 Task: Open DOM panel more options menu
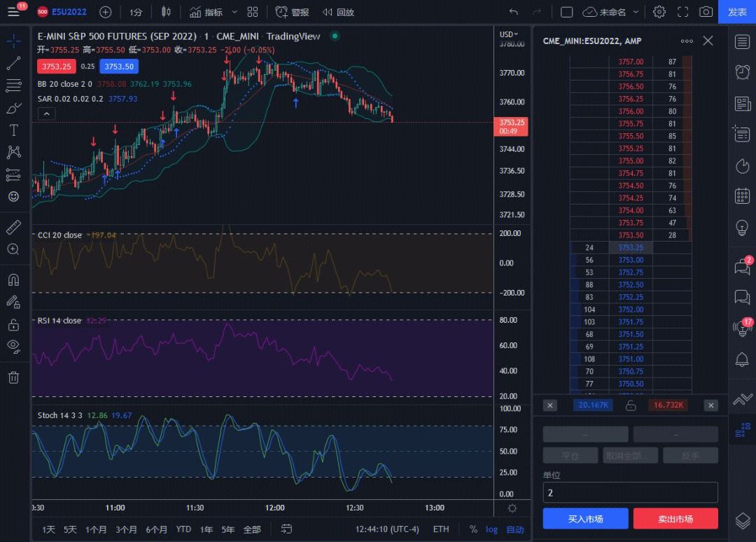click(x=687, y=41)
